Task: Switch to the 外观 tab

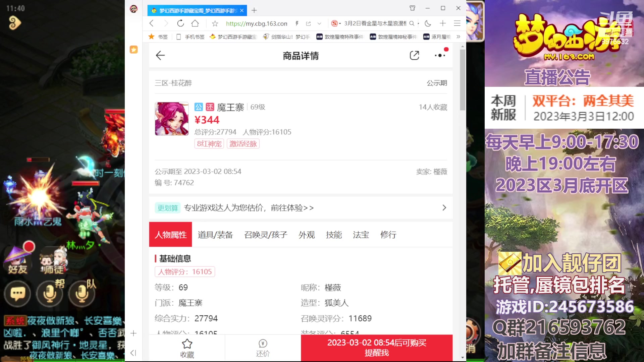Action: click(307, 235)
